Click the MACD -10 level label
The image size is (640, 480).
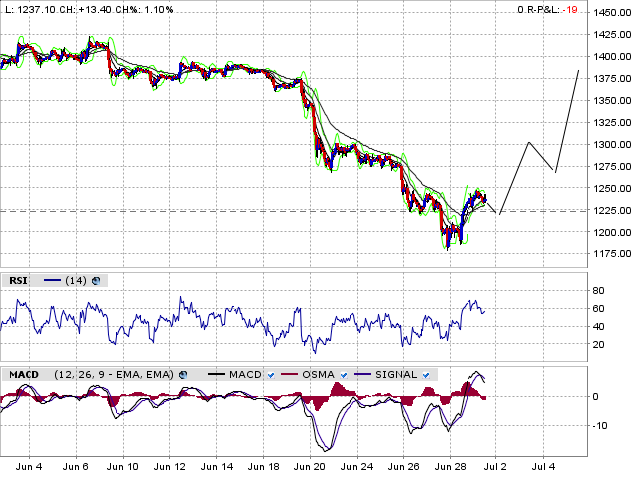tap(600, 426)
